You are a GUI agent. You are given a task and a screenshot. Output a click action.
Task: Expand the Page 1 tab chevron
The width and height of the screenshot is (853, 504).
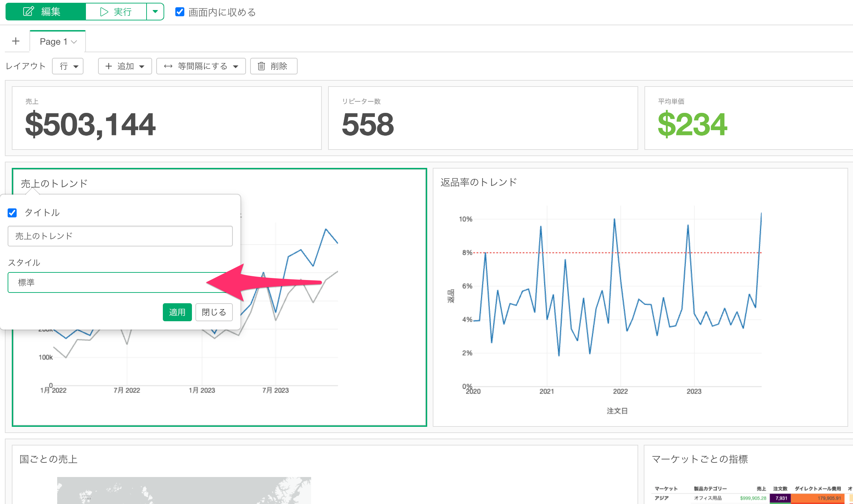click(x=74, y=42)
